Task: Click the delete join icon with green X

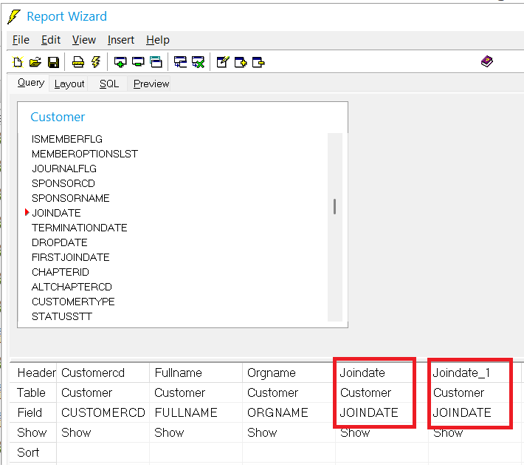Action: (x=198, y=62)
